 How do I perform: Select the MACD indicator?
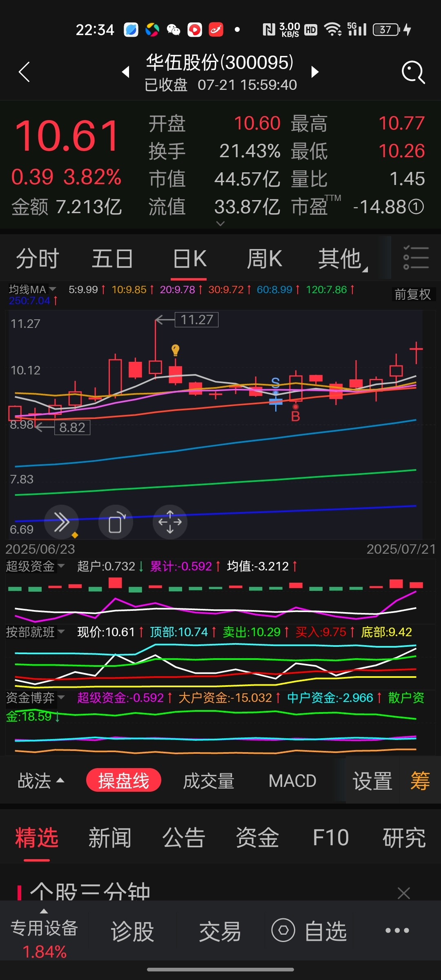[x=292, y=781]
